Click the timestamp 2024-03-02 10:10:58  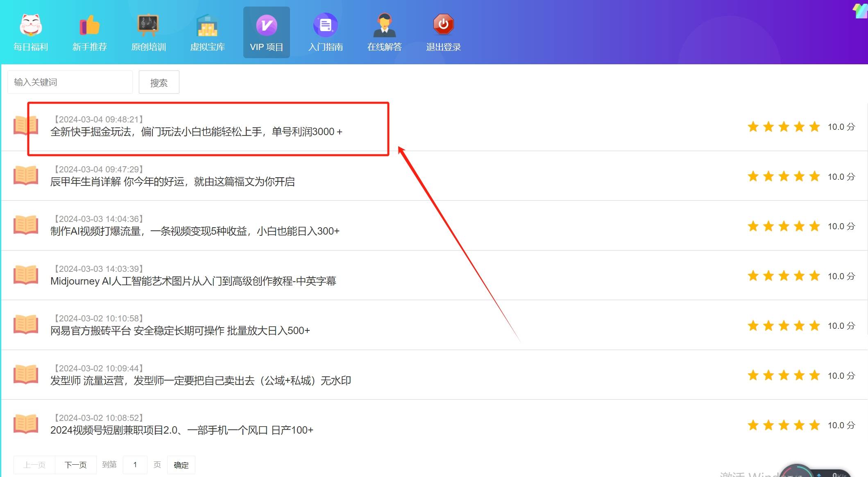(99, 318)
